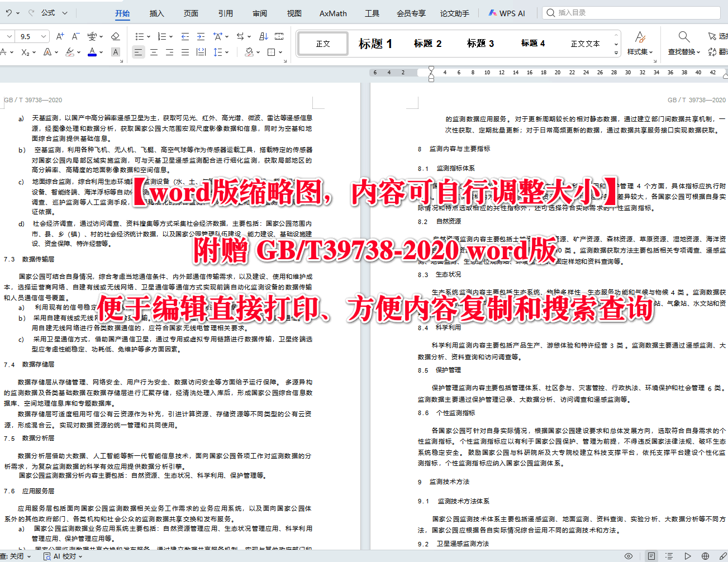Click the 翻译 translate button
Viewport: 728px width, 562px height.
(718, 51)
